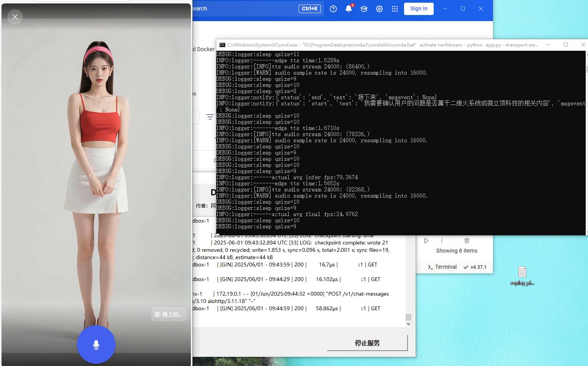Maximize the cmd.exe console window
The height and width of the screenshot is (366, 588).
click(x=566, y=45)
